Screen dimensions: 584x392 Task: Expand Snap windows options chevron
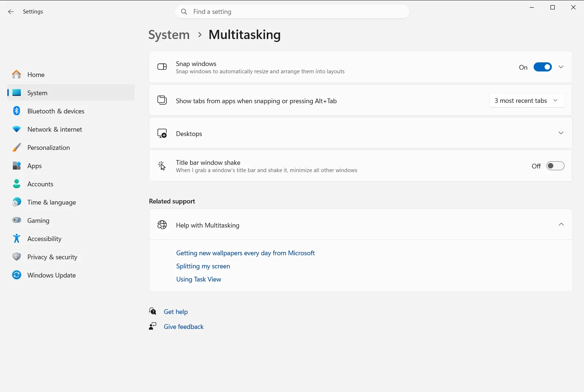click(x=561, y=67)
